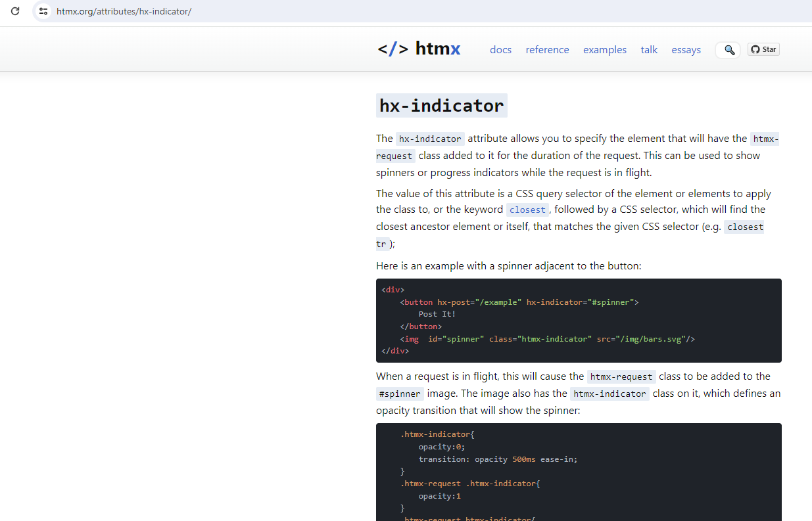812x521 pixels.
Task: Click the CSS line "transition: opacity 500ms ease-in;"
Action: [498, 459]
